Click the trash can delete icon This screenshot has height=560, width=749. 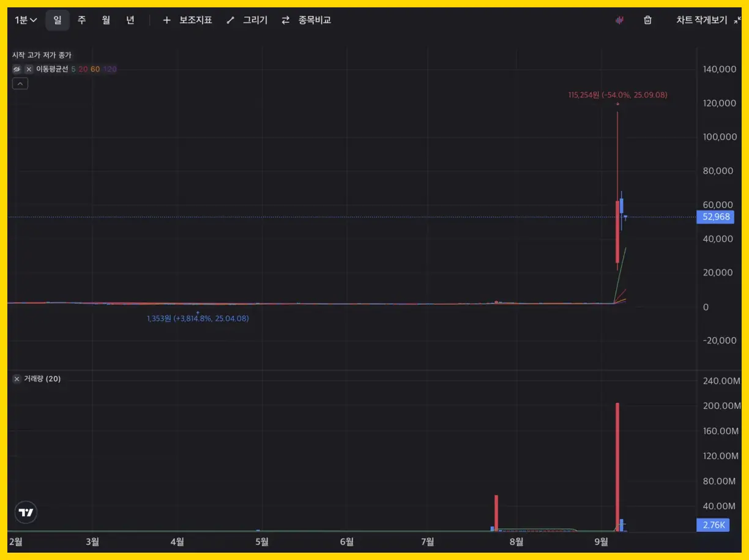coord(647,20)
